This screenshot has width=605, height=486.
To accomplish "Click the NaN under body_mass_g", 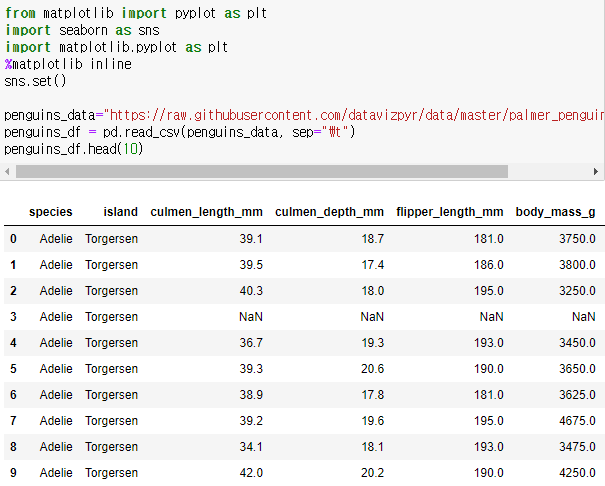I will coord(583,317).
